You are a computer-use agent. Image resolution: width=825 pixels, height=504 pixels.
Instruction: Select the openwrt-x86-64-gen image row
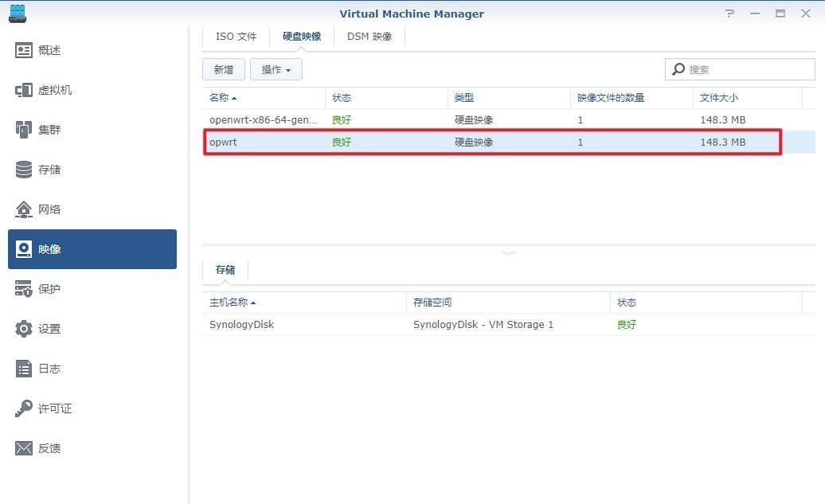point(263,120)
